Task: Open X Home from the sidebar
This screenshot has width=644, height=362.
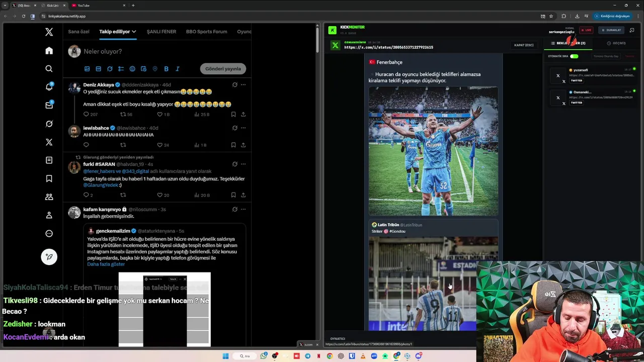Action: tap(49, 50)
